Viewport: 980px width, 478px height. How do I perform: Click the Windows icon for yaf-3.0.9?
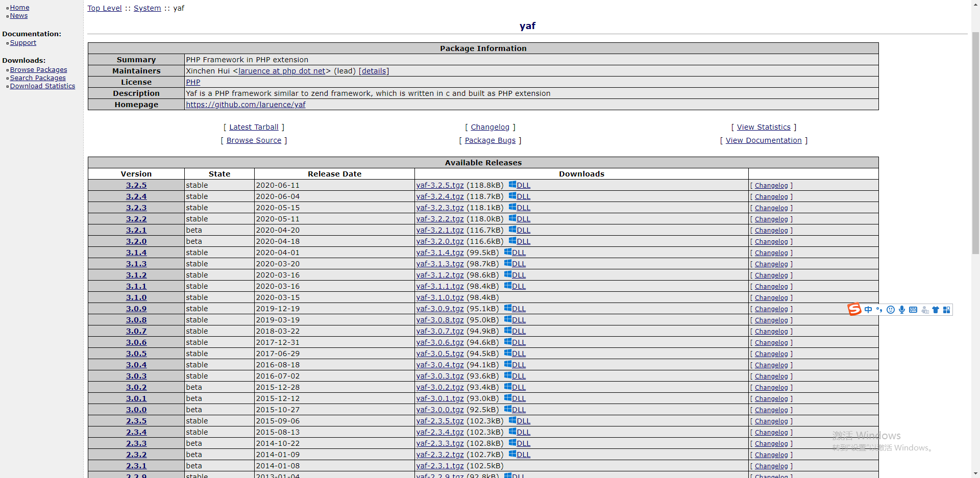click(x=508, y=308)
